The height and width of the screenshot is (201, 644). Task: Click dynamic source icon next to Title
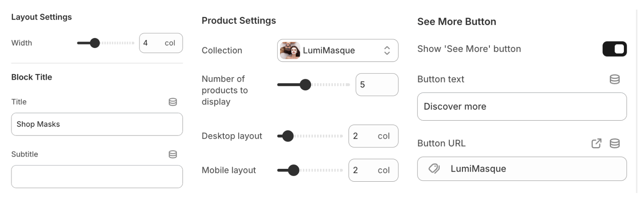(173, 102)
